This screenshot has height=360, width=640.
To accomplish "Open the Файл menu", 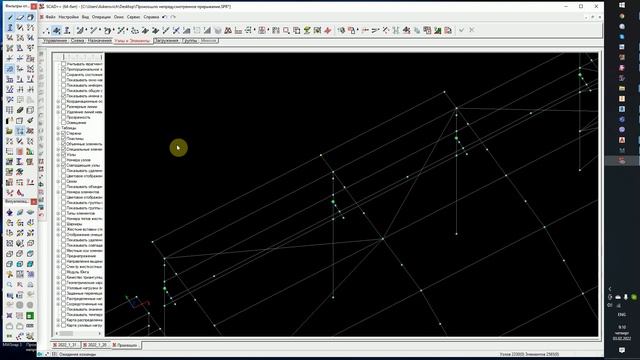I will coord(50,17).
